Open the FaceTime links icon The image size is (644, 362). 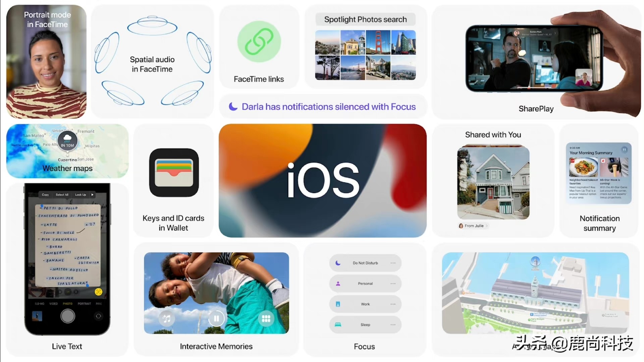coord(259,41)
